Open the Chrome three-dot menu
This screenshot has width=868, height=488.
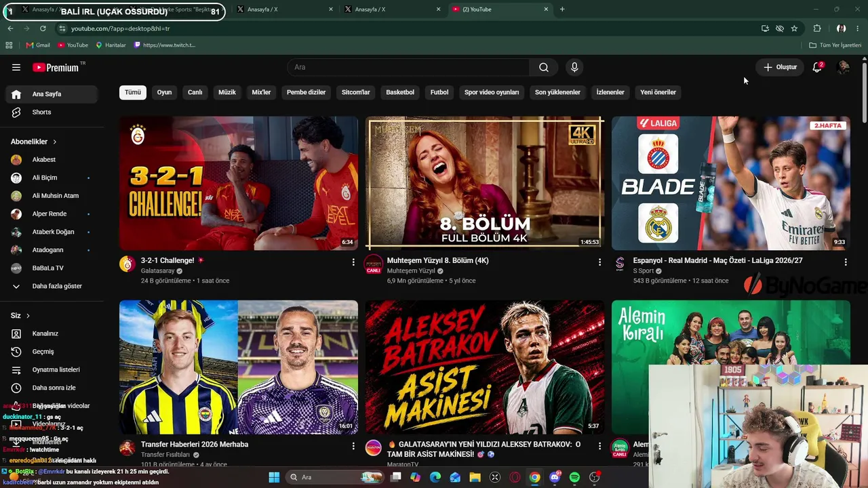(858, 28)
